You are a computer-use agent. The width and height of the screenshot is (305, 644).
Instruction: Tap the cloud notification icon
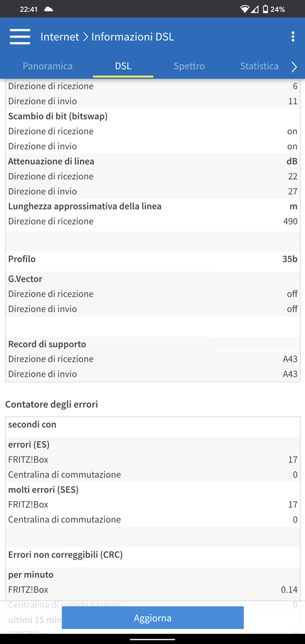pyautogui.click(x=48, y=9)
